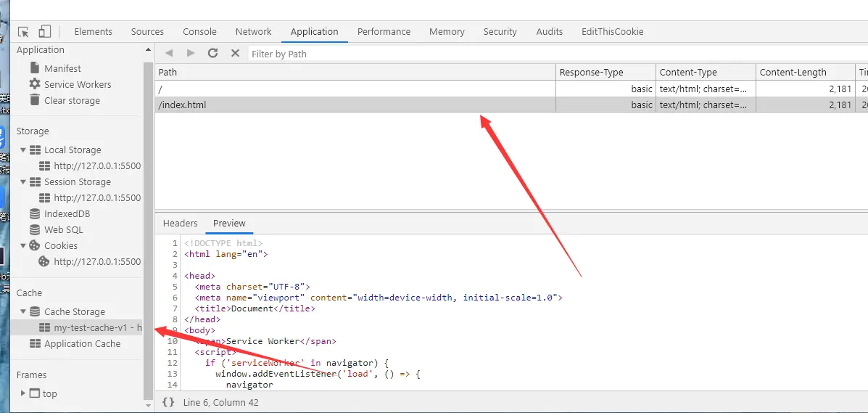Sort by the Path column header
The height and width of the screenshot is (413, 868).
(x=355, y=72)
